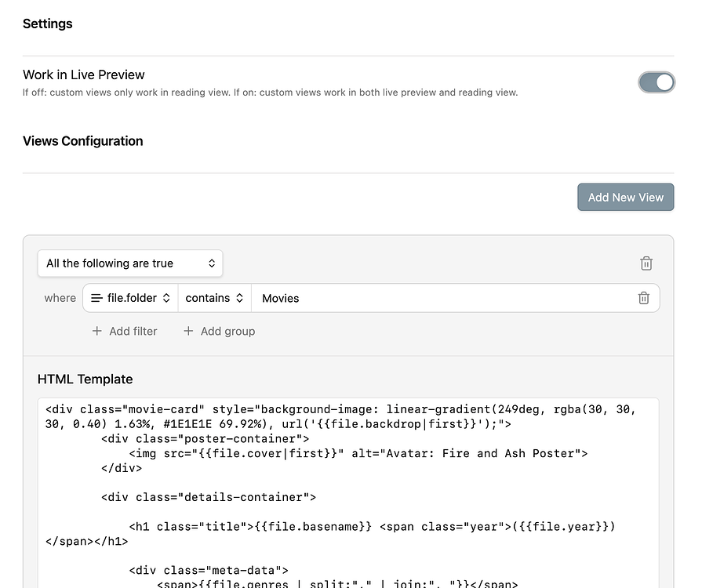This screenshot has height=588, width=702.
Task: Click Add group
Action: (x=220, y=331)
